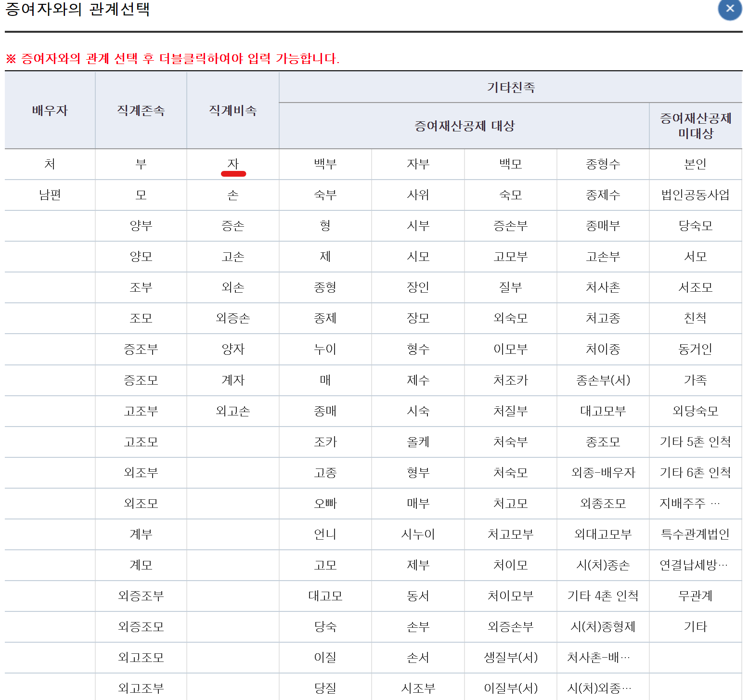Image resolution: width=749 pixels, height=700 pixels.
Task: Select '장인' in the relationship table
Action: pos(417,287)
